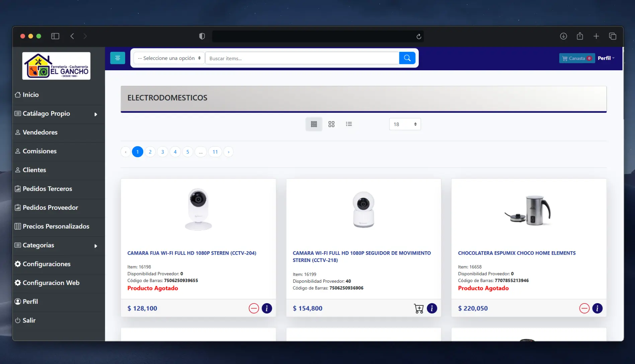Open the items-per-page 18 dropdown
Screen dimensions: 635x364
405,124
